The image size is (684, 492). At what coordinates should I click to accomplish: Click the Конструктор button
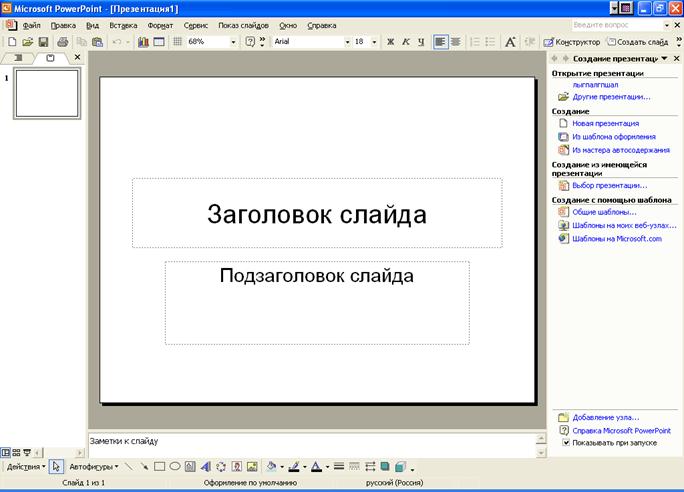(x=572, y=42)
